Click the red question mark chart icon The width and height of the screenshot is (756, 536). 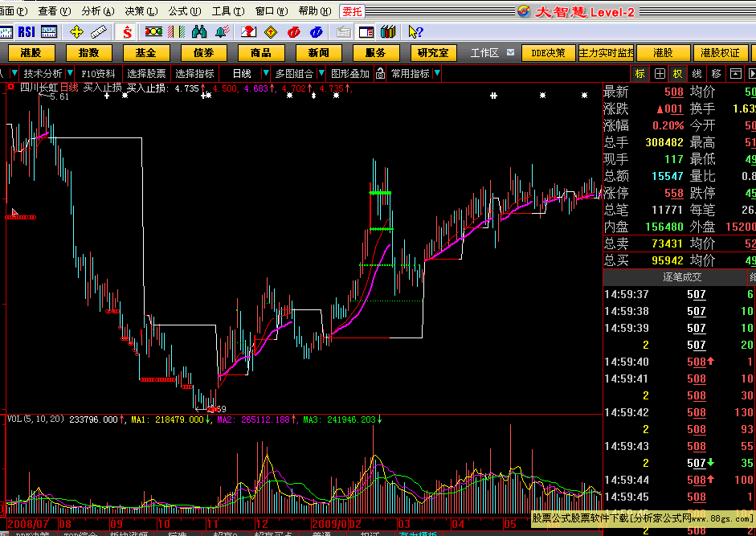[248, 32]
